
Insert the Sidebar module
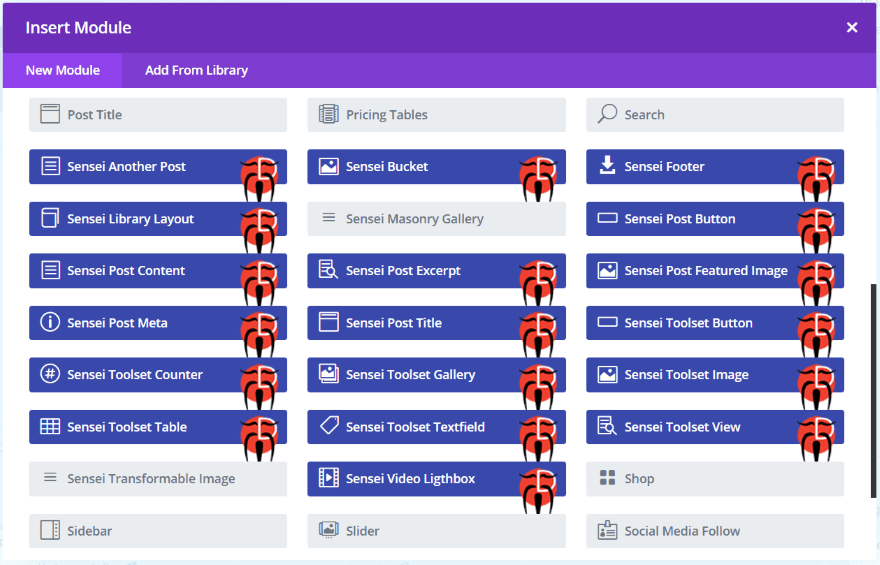(x=158, y=531)
